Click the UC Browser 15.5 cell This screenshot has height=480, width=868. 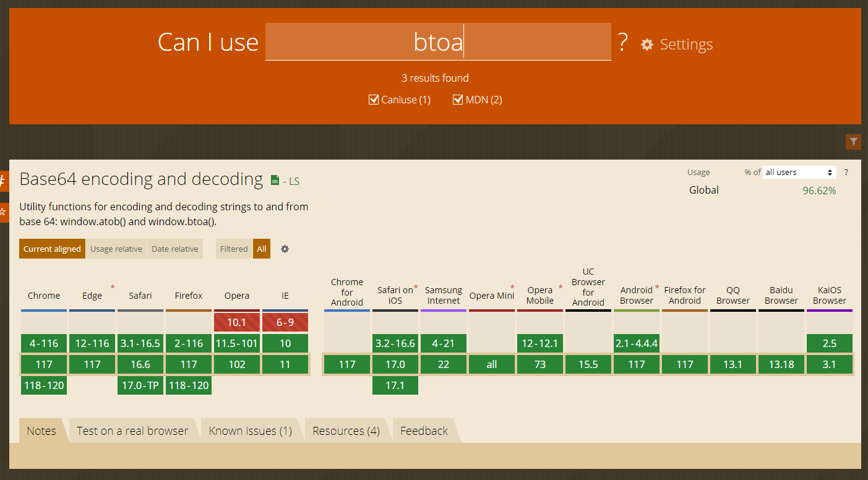588,364
